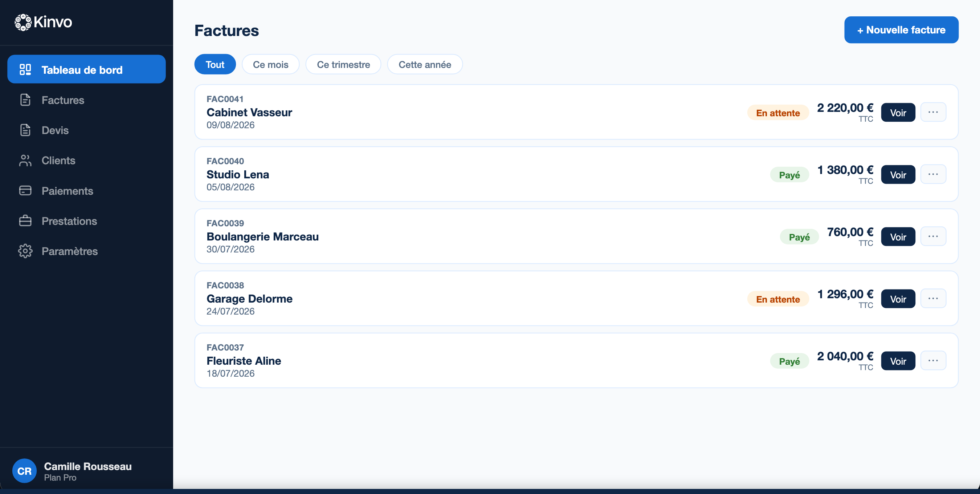Switch to the Ce mois filter
Viewport: 980px width, 494px height.
(270, 64)
